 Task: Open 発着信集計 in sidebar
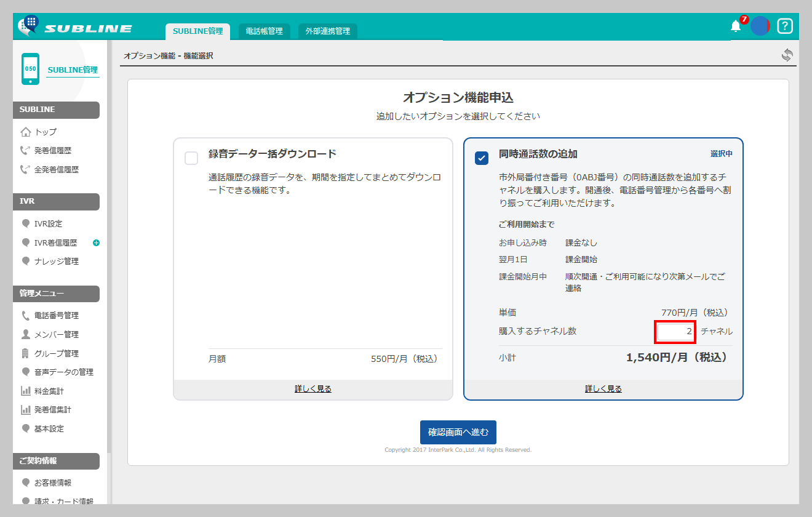pyautogui.click(x=53, y=409)
